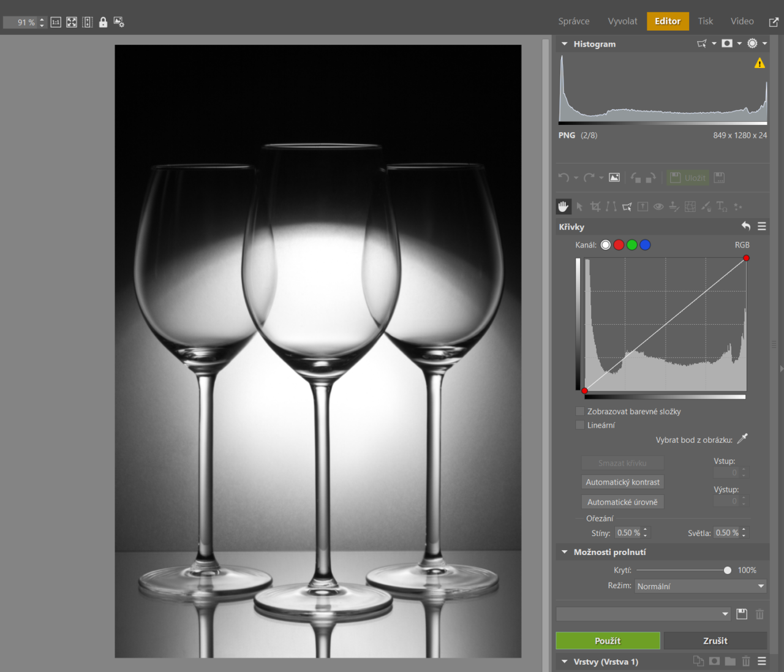Image resolution: width=784 pixels, height=672 pixels.
Task: Select the Crop tool
Action: coord(595,207)
